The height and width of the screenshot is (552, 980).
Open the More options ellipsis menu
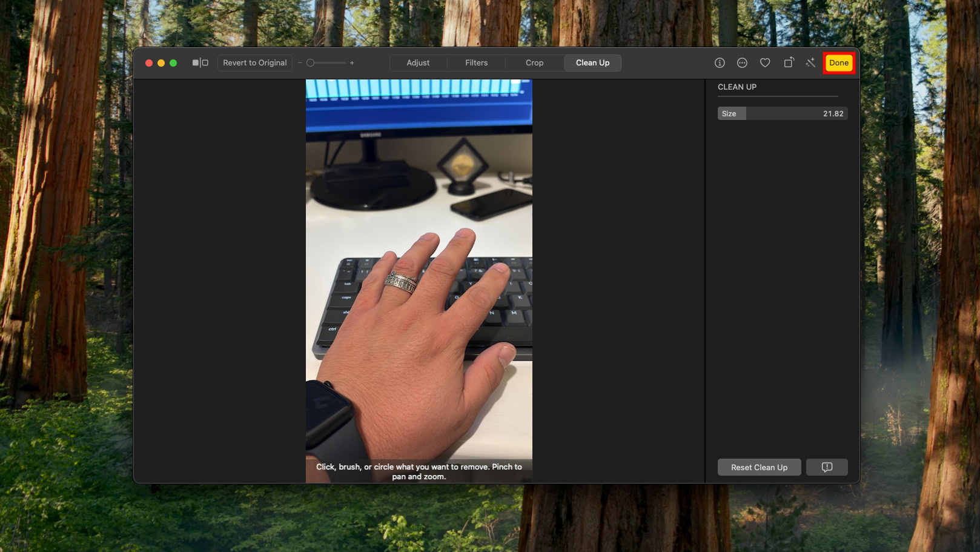tap(742, 63)
